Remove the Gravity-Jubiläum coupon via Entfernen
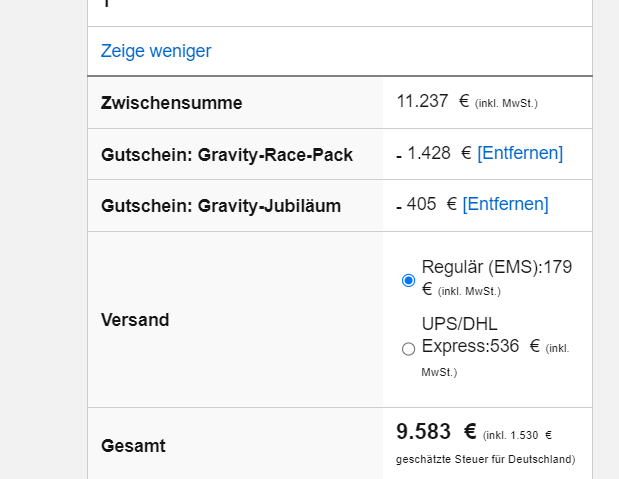Image resolution: width=619 pixels, height=479 pixels. (505, 204)
